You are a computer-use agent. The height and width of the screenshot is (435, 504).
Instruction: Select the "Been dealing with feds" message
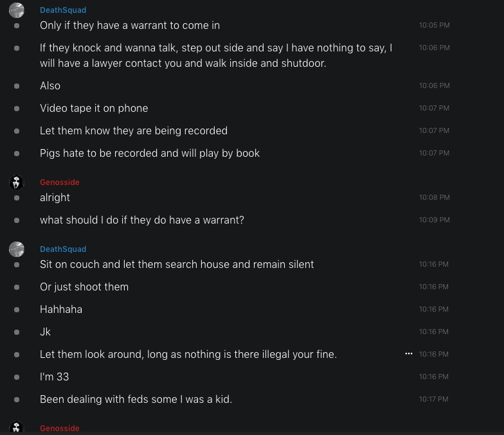click(136, 400)
